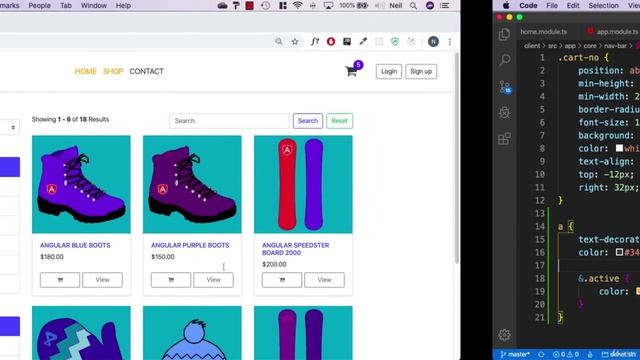Open the People menu in Chrome

click(x=40, y=5)
